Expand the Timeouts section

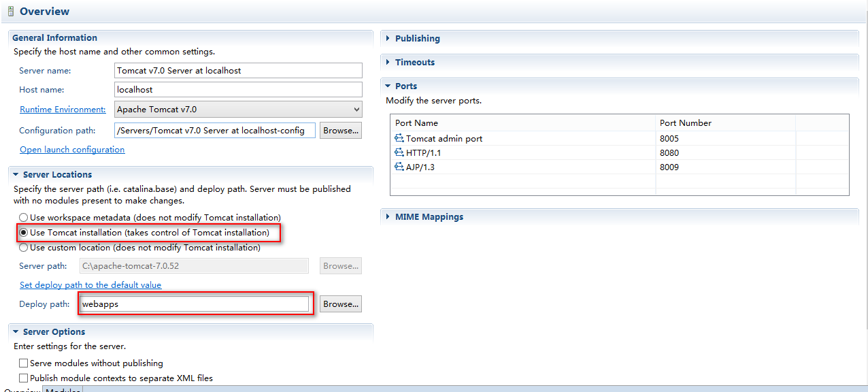coord(388,63)
